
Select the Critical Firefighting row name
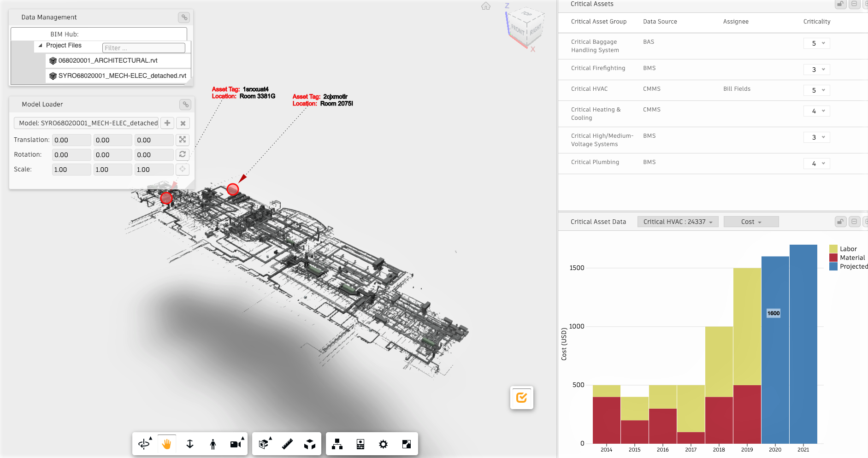click(x=598, y=68)
